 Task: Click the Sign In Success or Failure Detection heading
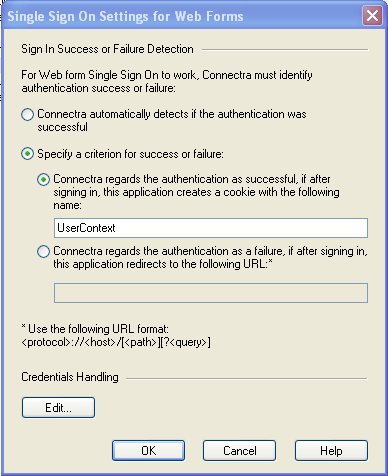tap(107, 49)
